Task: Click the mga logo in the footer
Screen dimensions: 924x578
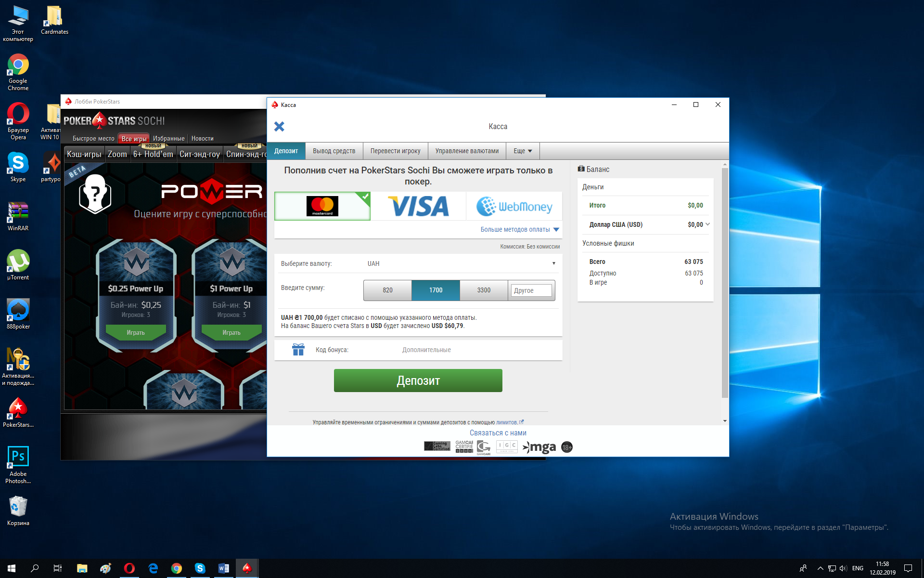Action: click(x=539, y=447)
